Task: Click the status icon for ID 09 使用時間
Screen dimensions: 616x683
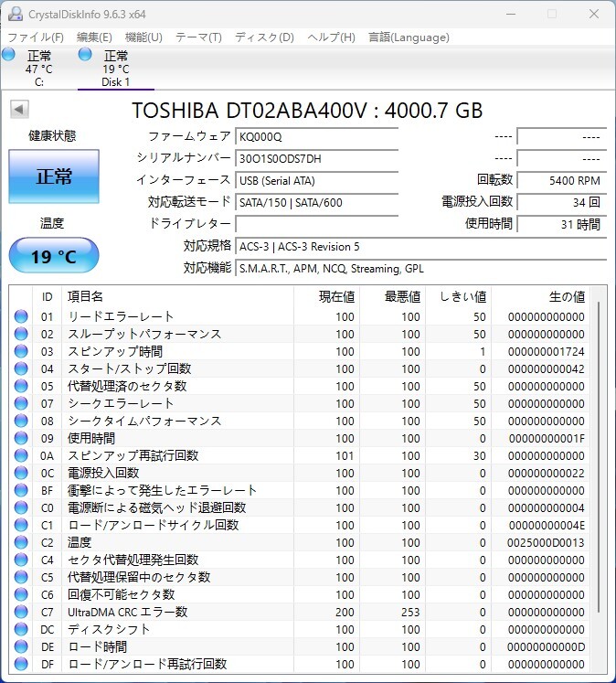Action: (21, 438)
